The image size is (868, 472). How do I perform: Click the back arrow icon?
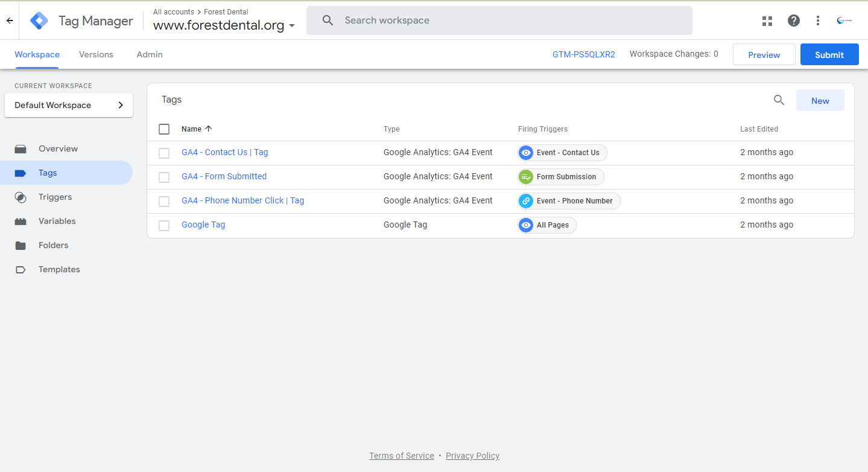click(x=10, y=21)
